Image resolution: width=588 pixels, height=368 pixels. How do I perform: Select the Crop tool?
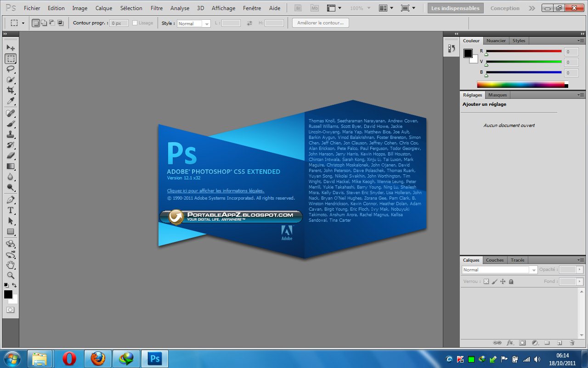(x=11, y=90)
